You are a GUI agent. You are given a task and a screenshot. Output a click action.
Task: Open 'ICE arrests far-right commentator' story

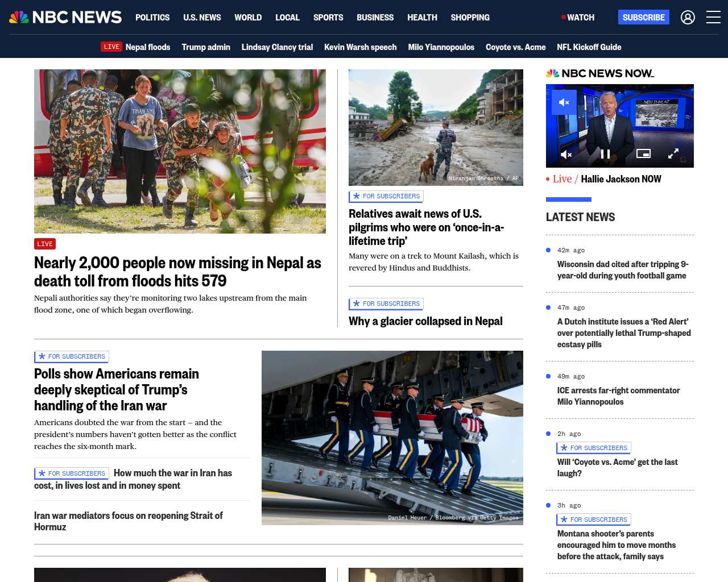point(618,396)
